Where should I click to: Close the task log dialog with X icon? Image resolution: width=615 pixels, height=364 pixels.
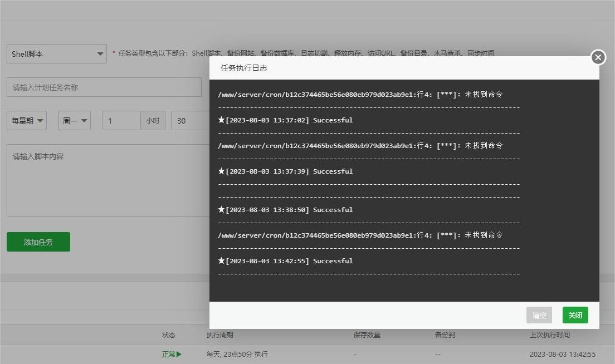point(598,57)
